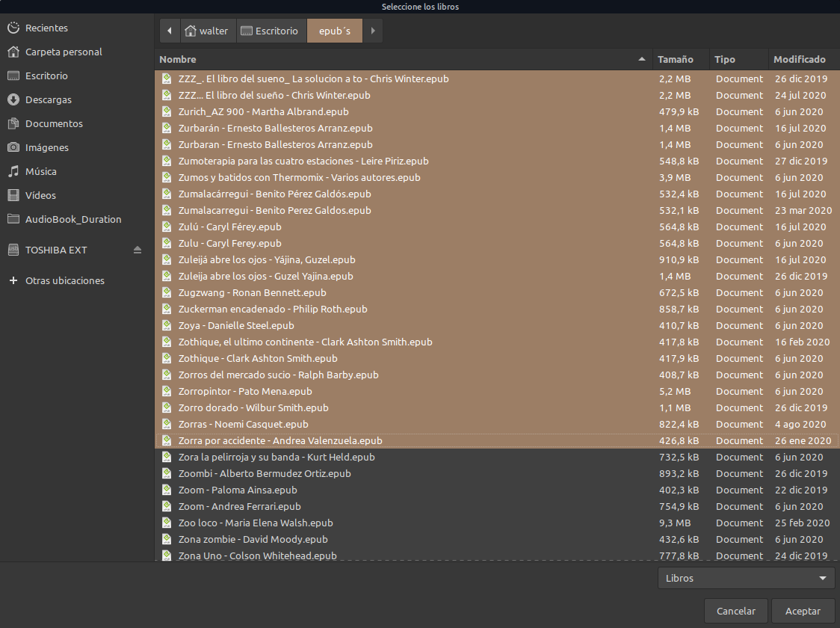Click the eject icon next to TOSHIBA EXT
The height and width of the screenshot is (628, 840).
pyautogui.click(x=137, y=250)
